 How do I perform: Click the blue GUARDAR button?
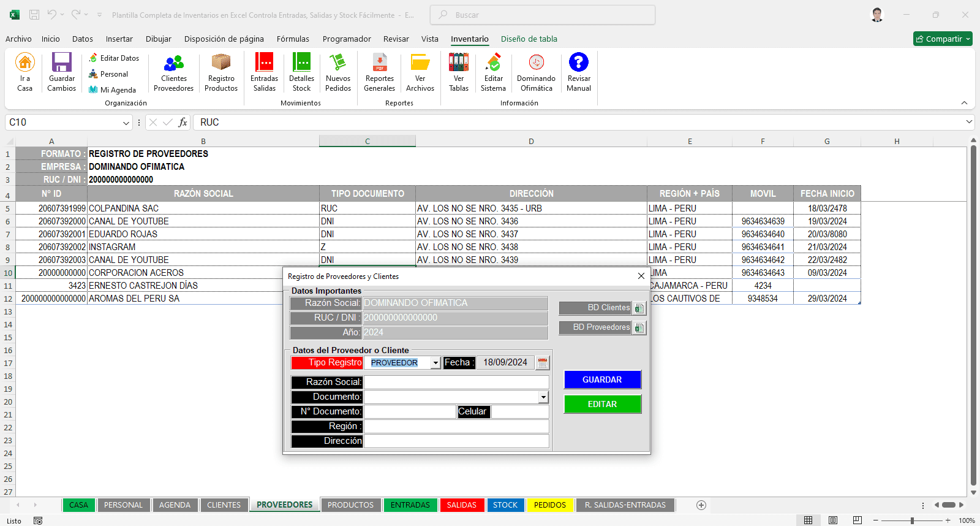(x=602, y=379)
